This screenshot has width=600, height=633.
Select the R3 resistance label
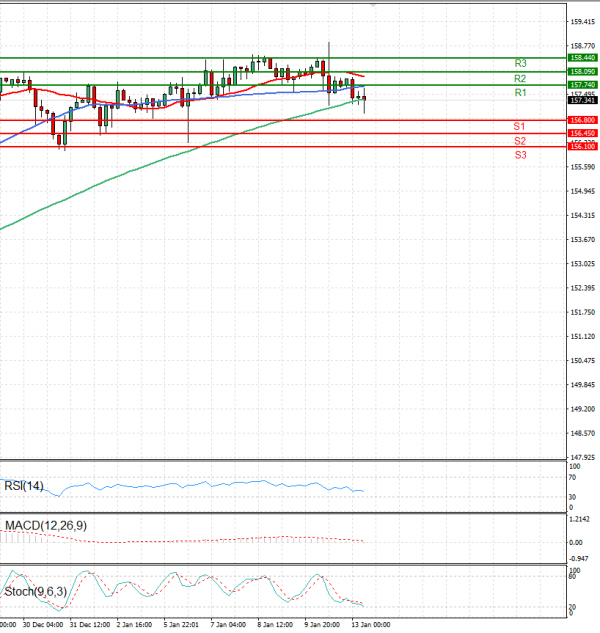(x=520, y=63)
